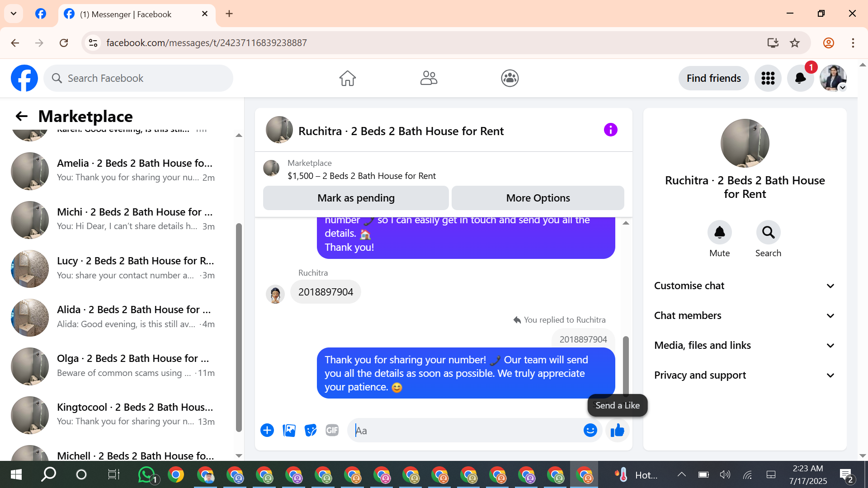Choose a sticker from the sticker icon
This screenshot has height=488, width=868.
click(311, 430)
